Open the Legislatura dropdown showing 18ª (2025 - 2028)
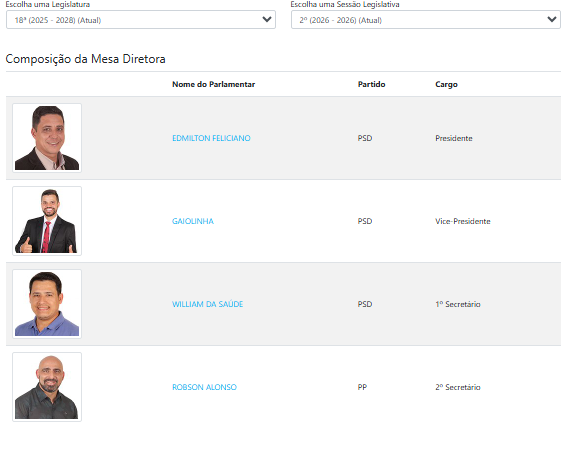 141,20
